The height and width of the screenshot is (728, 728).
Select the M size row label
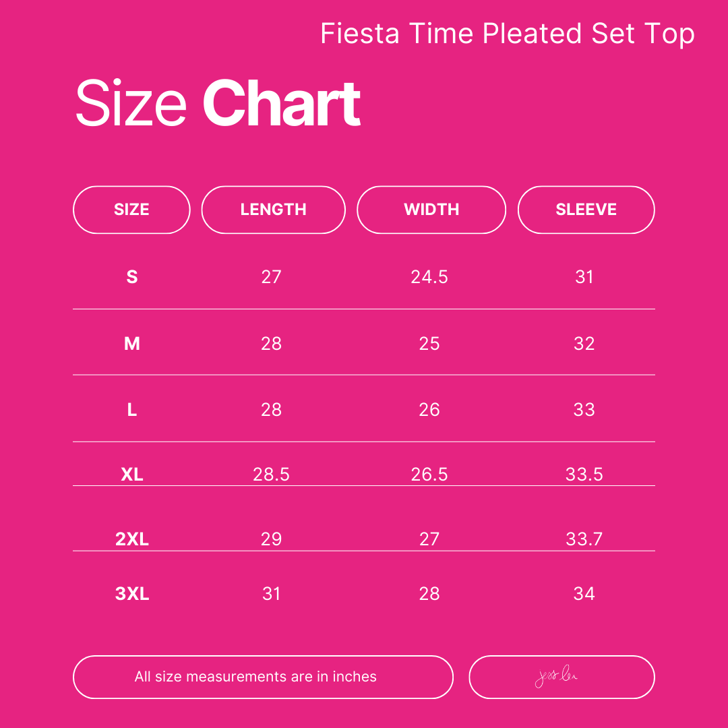tap(132, 344)
